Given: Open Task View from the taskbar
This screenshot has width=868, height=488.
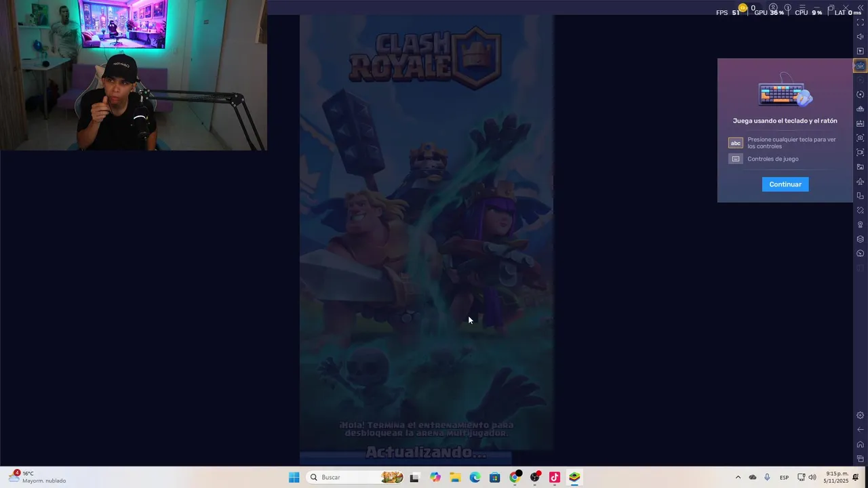Looking at the screenshot, I should [415, 477].
